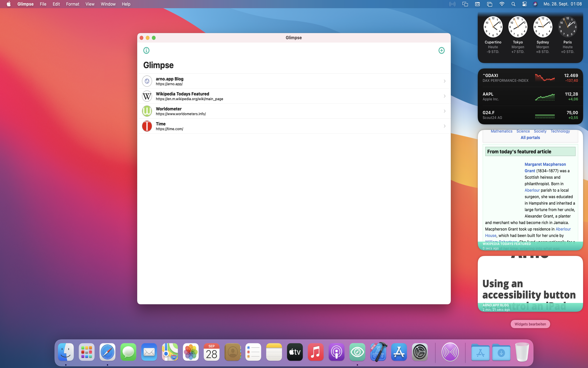Screen dimensions: 588x368
Task: Click the Wi-Fi status icon
Action: [502, 4]
